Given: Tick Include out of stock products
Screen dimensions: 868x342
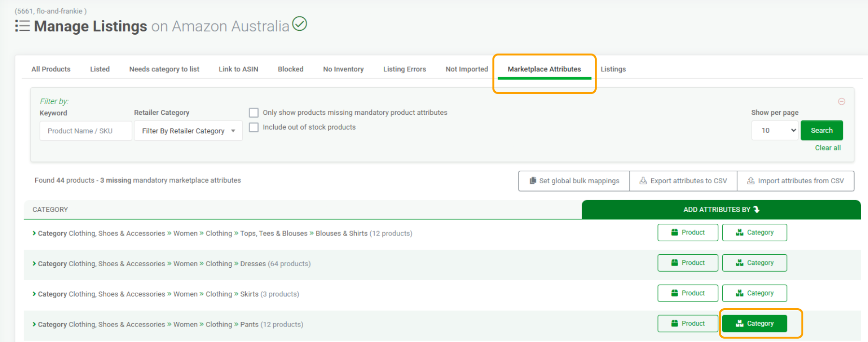Looking at the screenshot, I should (253, 127).
